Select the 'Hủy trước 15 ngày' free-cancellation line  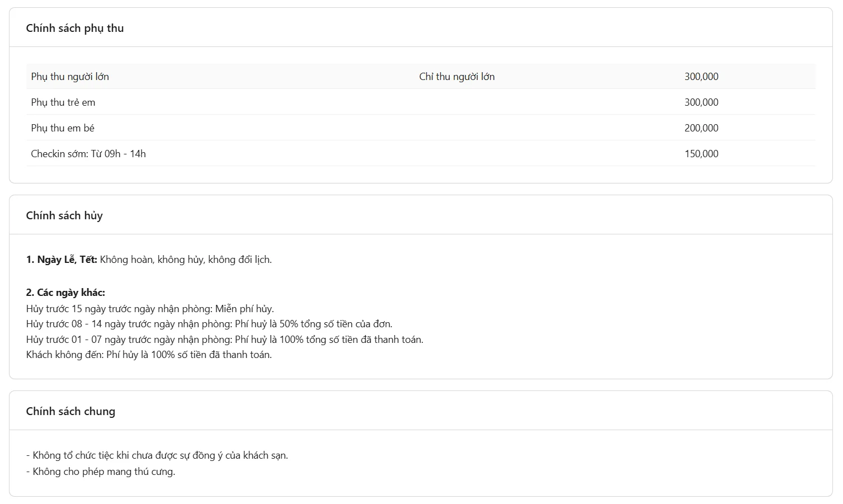pyautogui.click(x=150, y=309)
